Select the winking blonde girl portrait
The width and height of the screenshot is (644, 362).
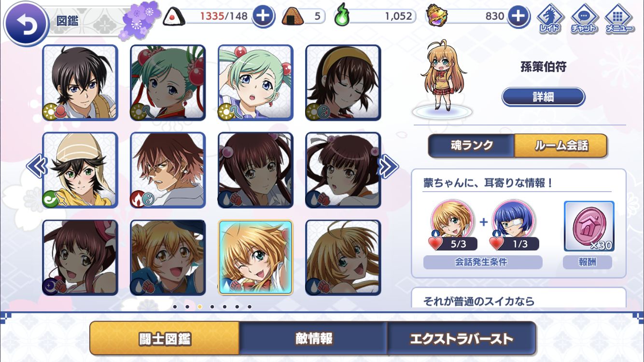click(255, 257)
